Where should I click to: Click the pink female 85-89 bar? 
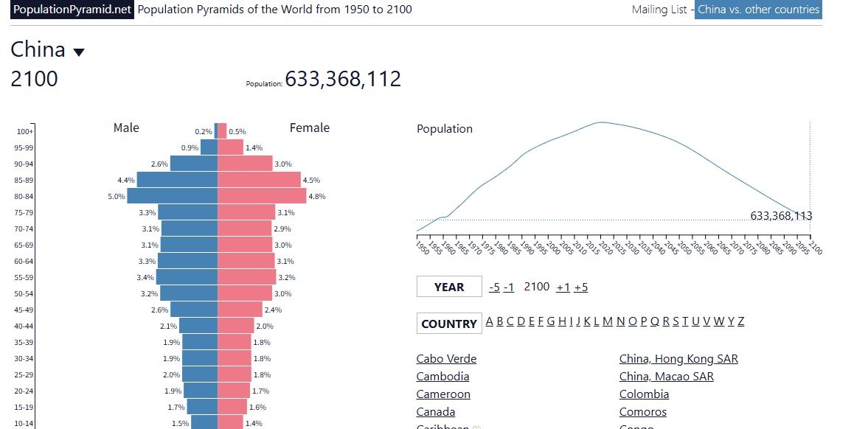tap(259, 180)
